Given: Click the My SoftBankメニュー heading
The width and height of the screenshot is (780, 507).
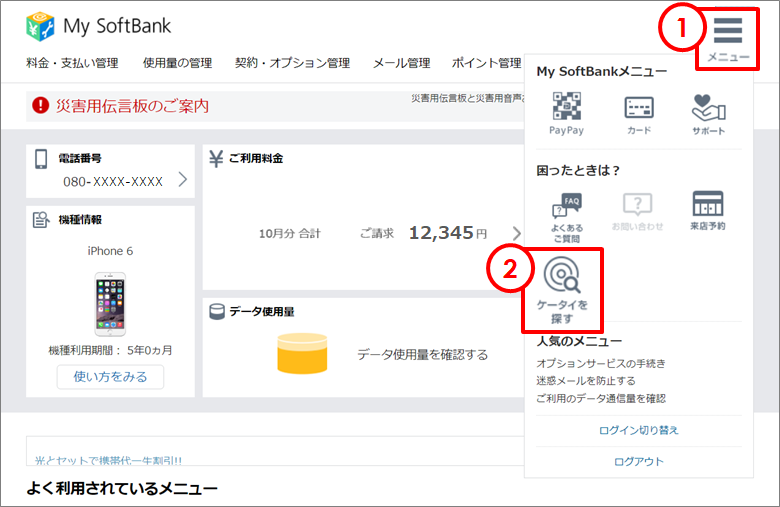Looking at the screenshot, I should [x=601, y=72].
